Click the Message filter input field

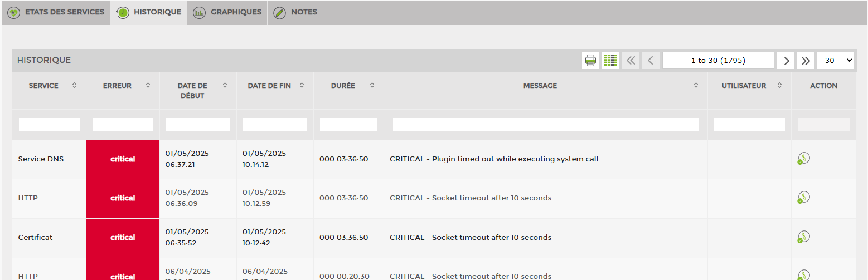(546, 125)
